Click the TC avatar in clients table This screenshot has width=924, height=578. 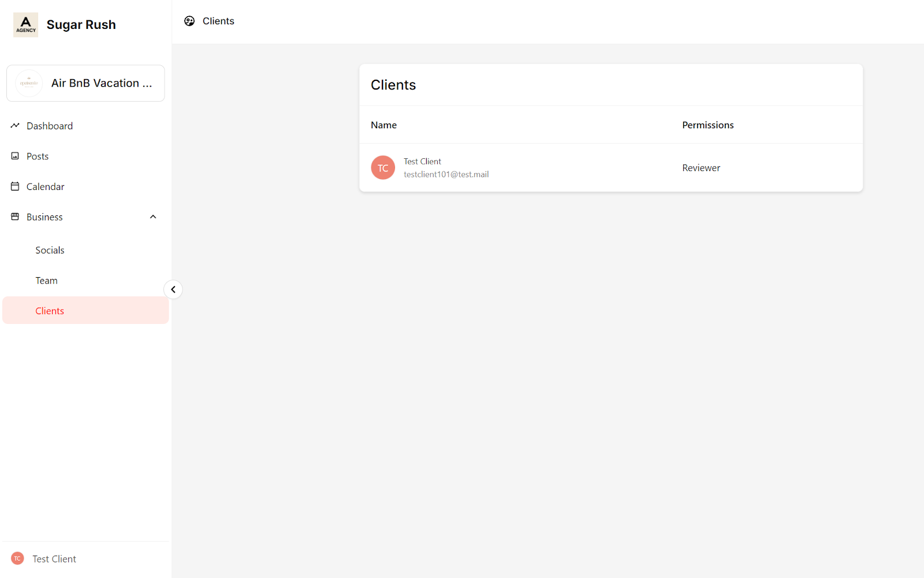pos(383,168)
